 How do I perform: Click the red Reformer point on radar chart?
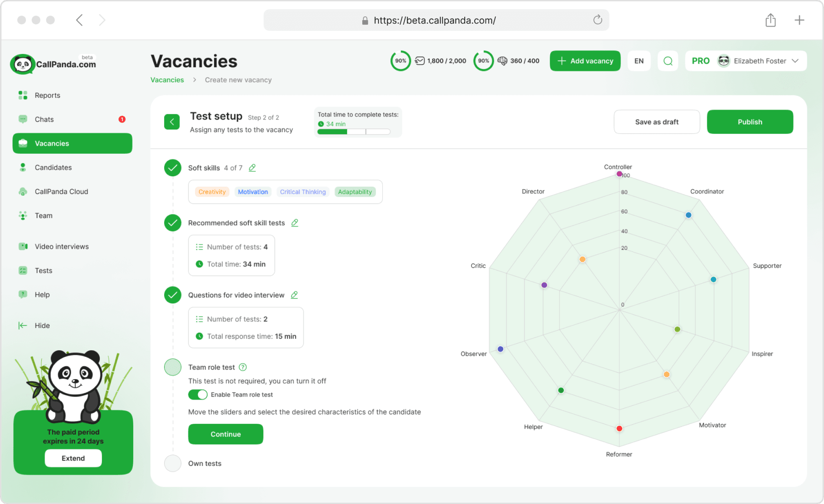click(619, 428)
